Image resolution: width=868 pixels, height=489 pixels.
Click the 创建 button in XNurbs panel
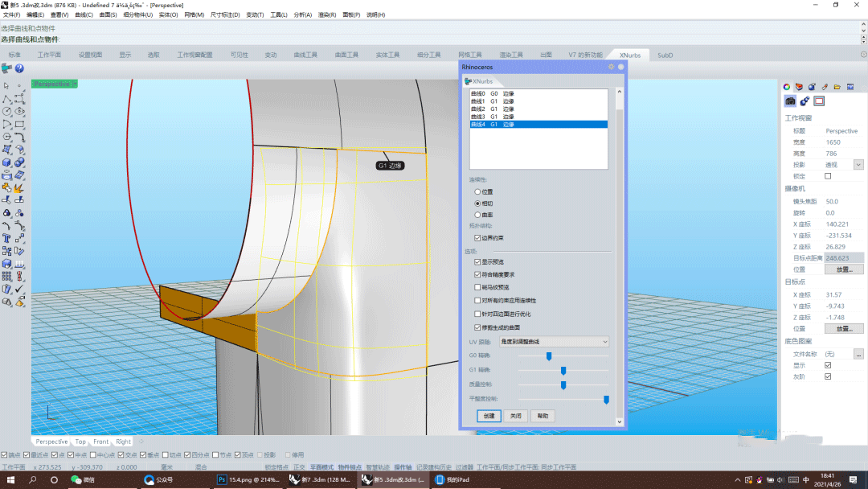coord(489,416)
